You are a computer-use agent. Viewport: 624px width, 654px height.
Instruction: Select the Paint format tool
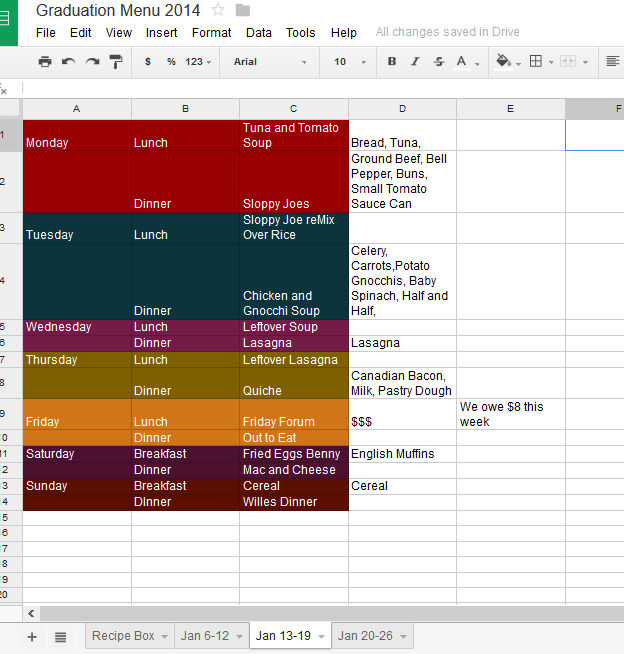coord(116,62)
